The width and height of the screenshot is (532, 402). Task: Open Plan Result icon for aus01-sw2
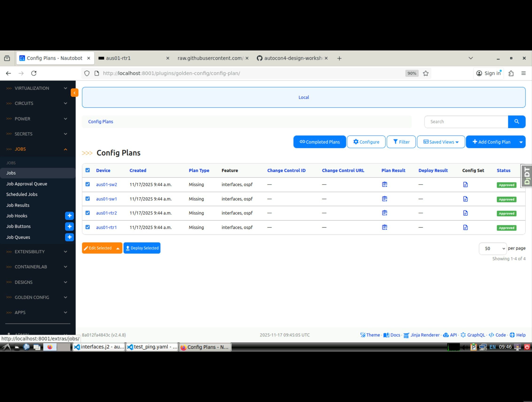coord(384,184)
